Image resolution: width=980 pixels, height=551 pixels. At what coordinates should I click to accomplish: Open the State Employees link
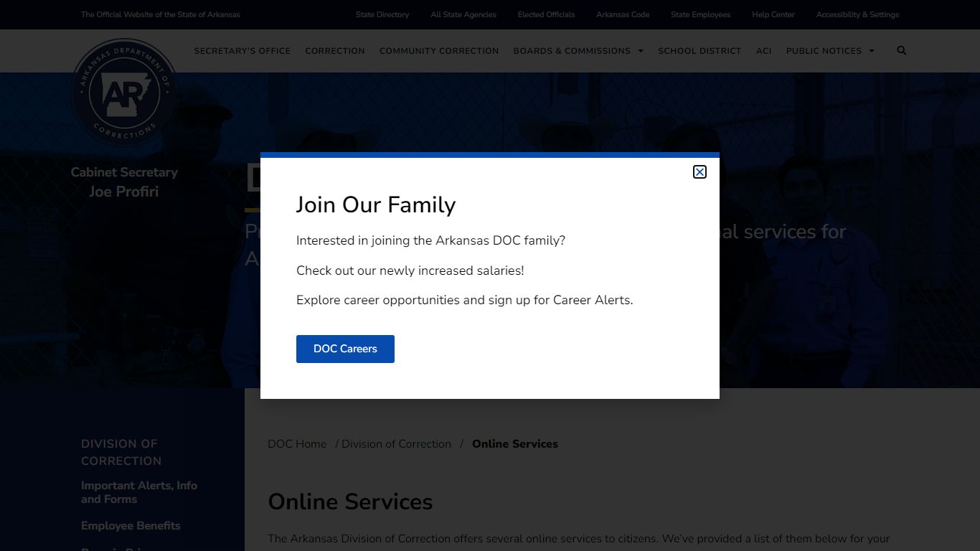(x=700, y=14)
